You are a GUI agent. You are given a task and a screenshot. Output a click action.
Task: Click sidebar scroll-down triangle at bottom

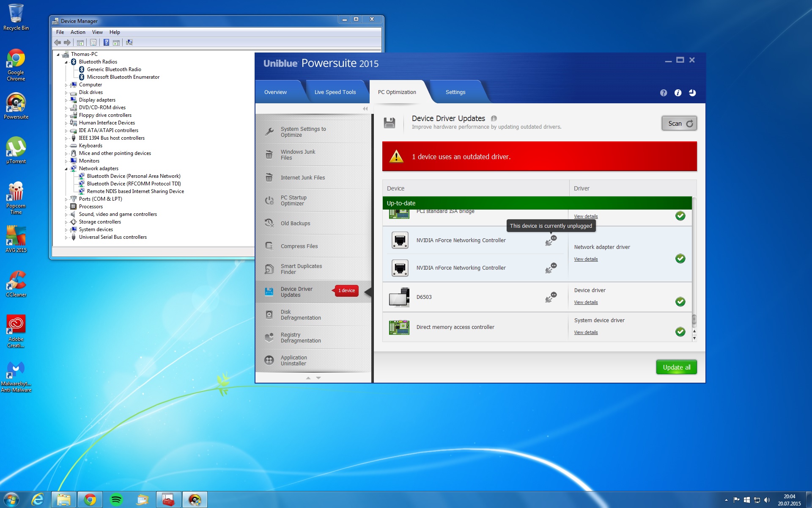coord(318,378)
